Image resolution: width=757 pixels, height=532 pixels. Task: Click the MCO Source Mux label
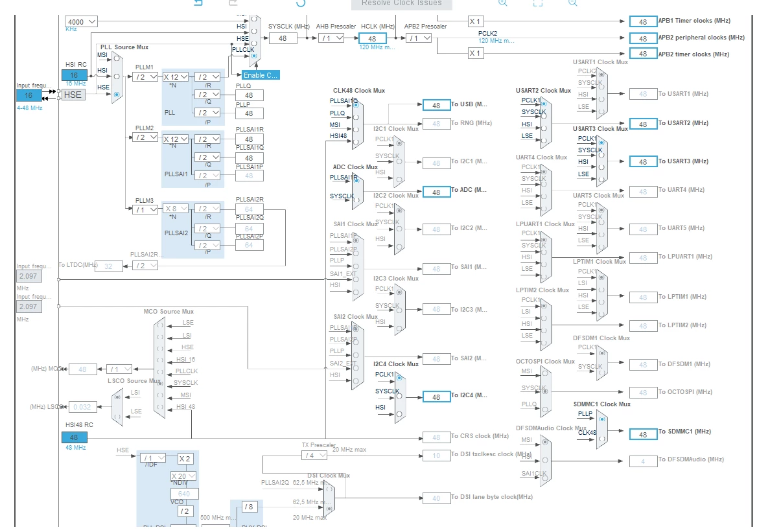point(169,312)
